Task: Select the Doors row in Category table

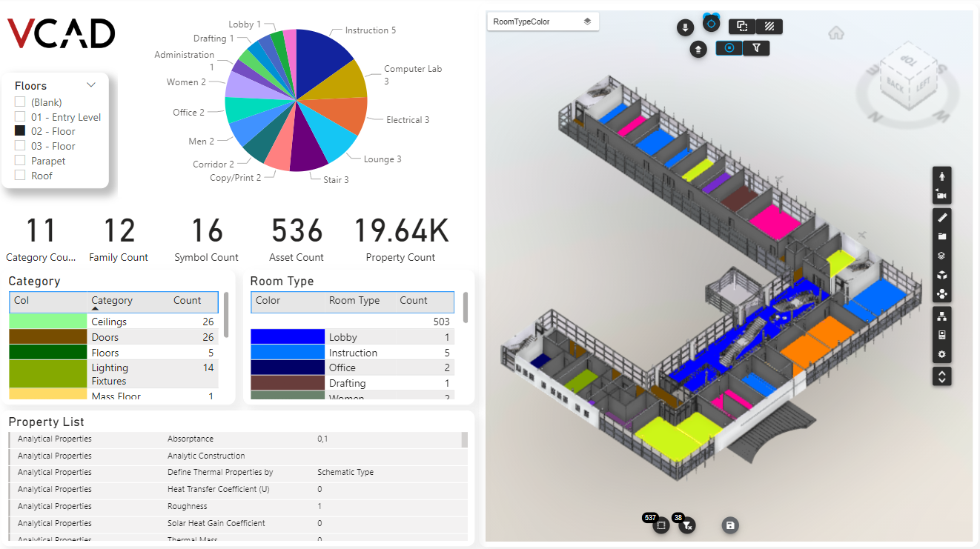Action: point(113,337)
